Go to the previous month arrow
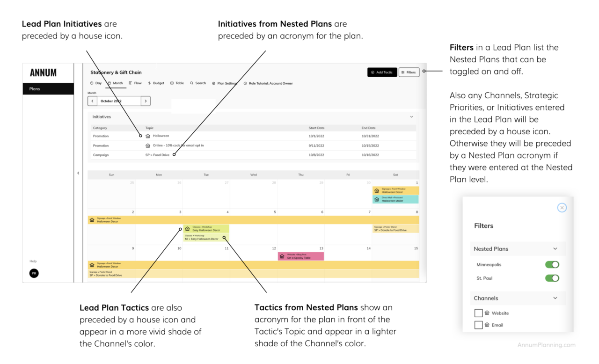The image size is (599, 364). [x=92, y=101]
